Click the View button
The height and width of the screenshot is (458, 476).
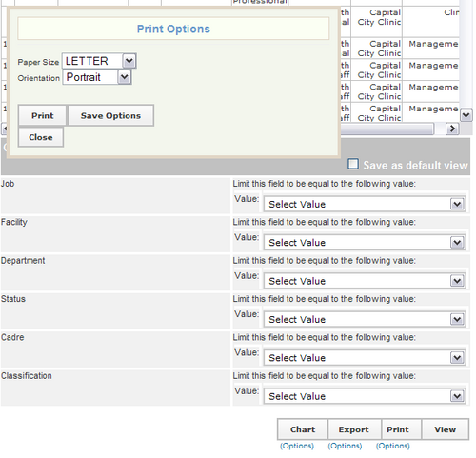click(x=446, y=429)
